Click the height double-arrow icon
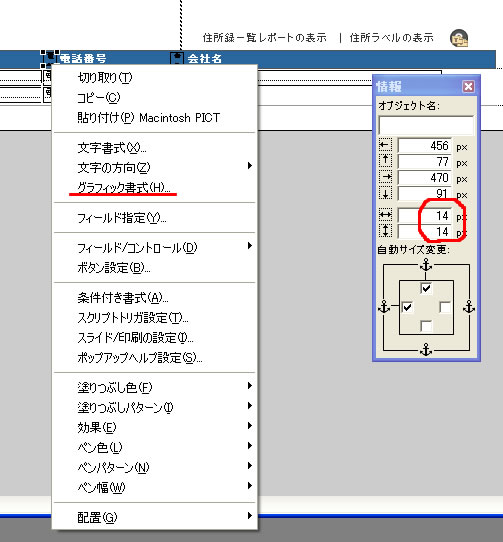This screenshot has width=503, height=542. [385, 231]
